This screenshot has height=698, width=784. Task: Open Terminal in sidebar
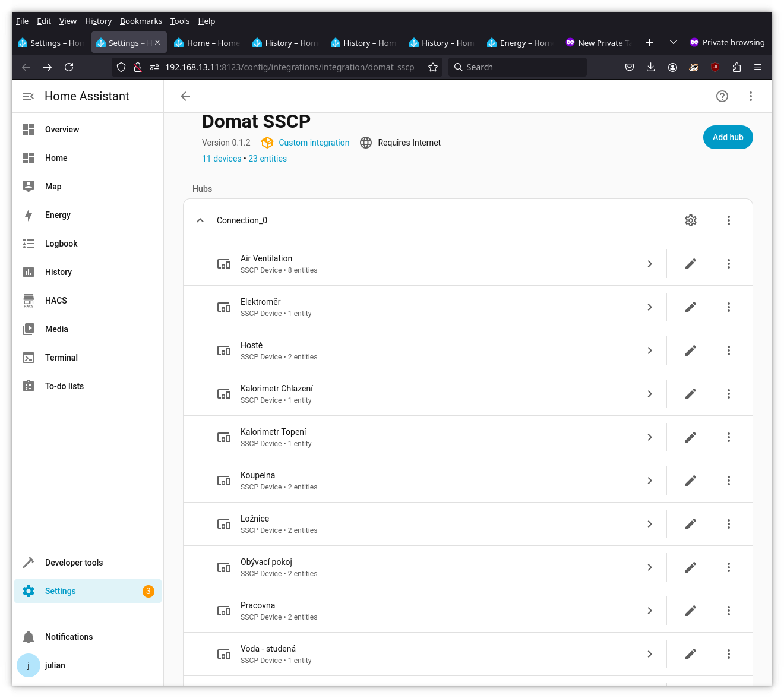[x=88, y=358]
